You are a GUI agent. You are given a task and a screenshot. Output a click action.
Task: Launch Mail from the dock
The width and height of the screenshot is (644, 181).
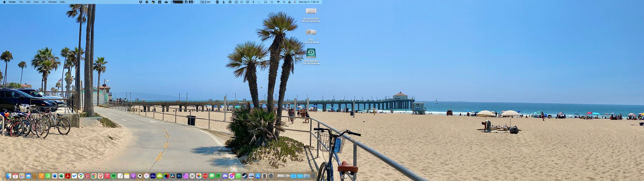point(28,176)
